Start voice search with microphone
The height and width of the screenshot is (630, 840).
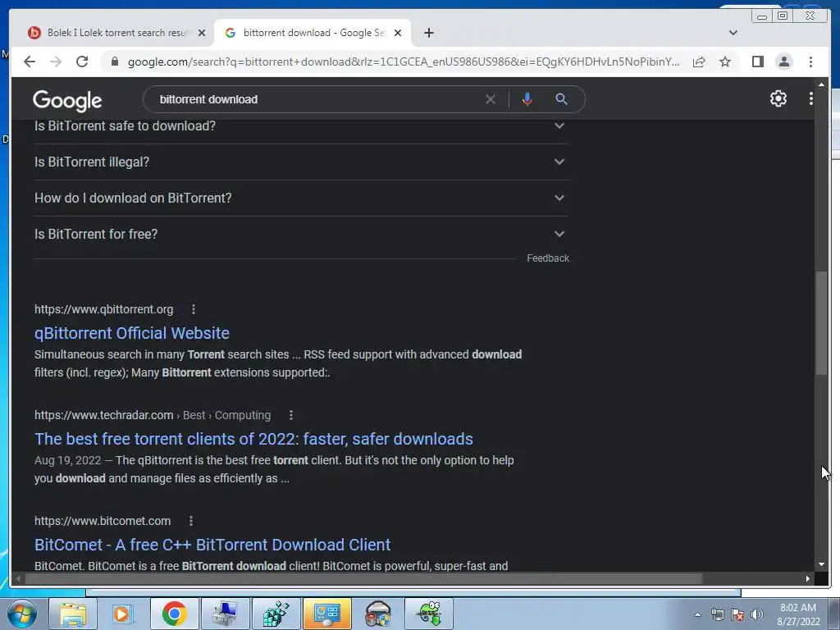pyautogui.click(x=527, y=99)
